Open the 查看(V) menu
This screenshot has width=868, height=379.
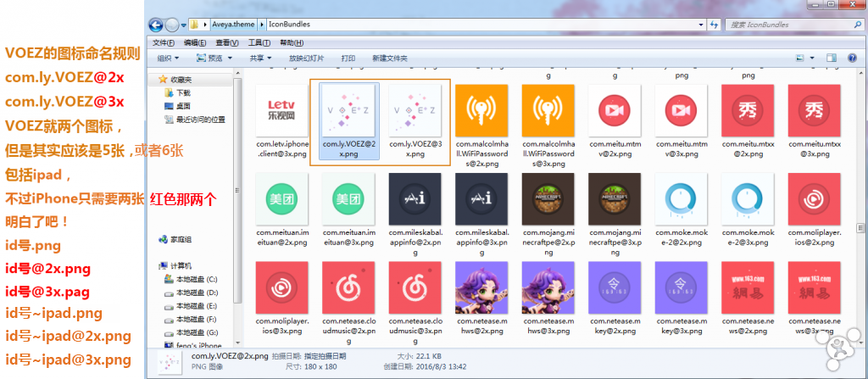[x=227, y=43]
